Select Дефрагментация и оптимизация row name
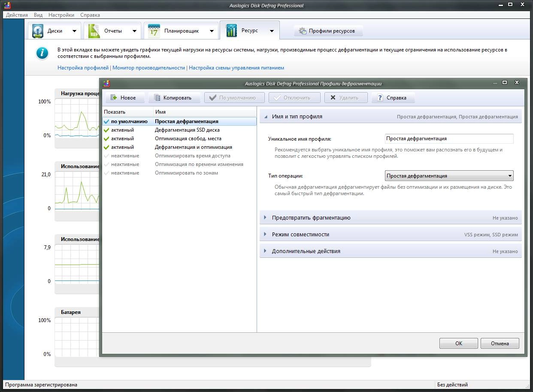Image resolution: width=533 pixels, height=392 pixels. [194, 147]
